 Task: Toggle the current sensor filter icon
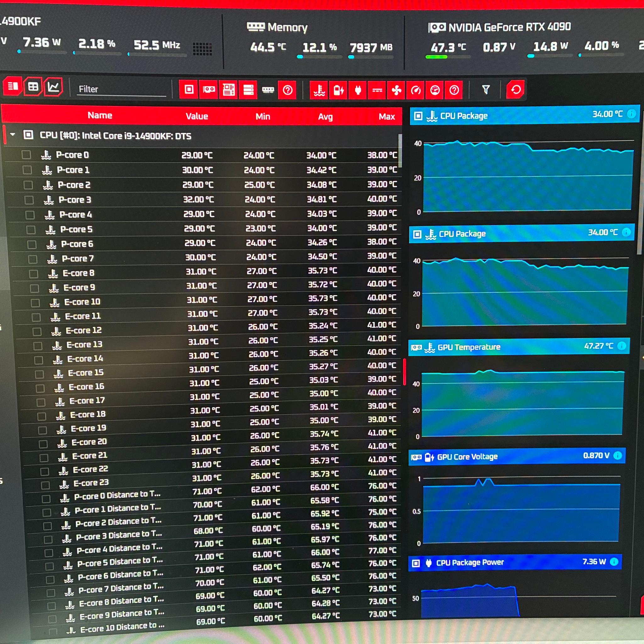point(377,90)
